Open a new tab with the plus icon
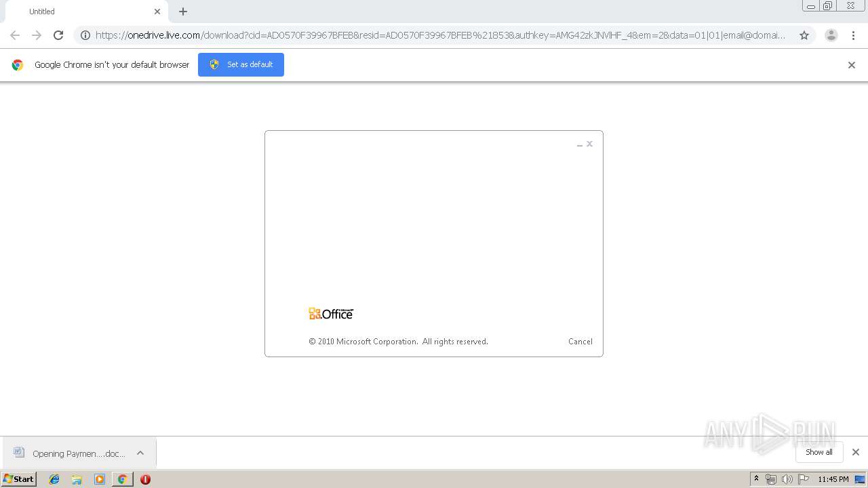Screen dimensions: 868x488 [183, 12]
